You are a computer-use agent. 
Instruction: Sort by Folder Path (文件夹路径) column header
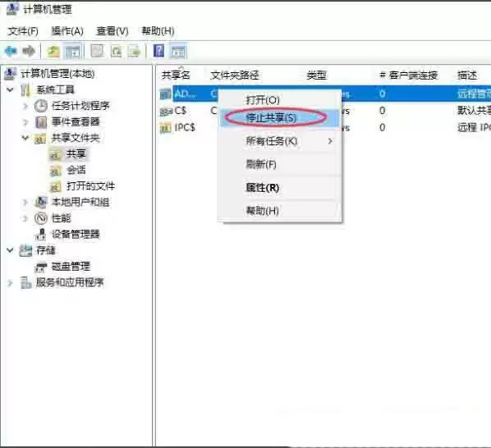pos(235,75)
